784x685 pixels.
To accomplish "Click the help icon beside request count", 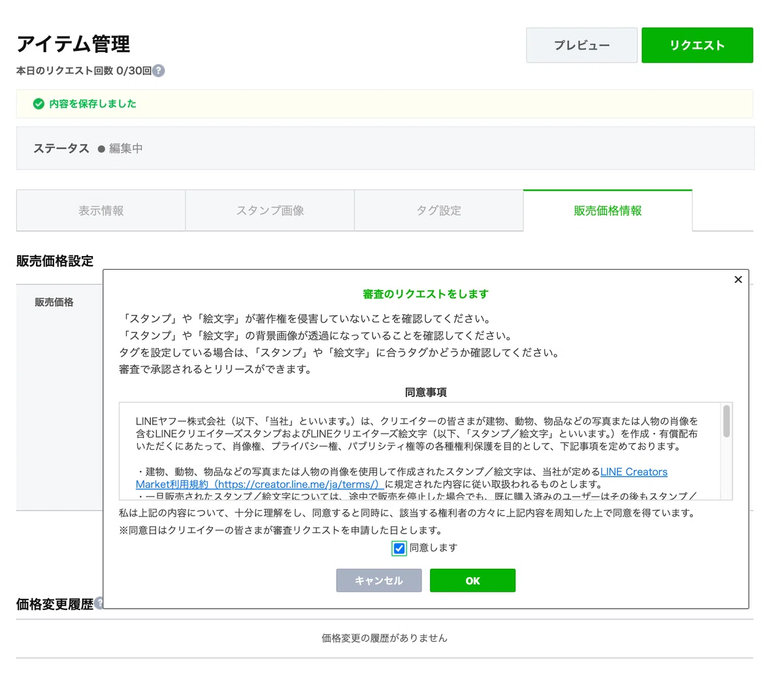I will pos(158,71).
